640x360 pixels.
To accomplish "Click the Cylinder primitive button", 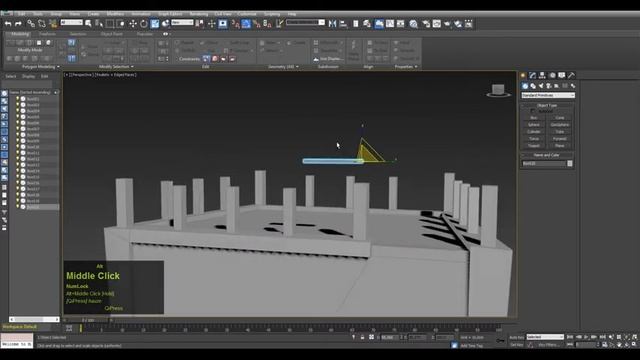I will coord(534,131).
